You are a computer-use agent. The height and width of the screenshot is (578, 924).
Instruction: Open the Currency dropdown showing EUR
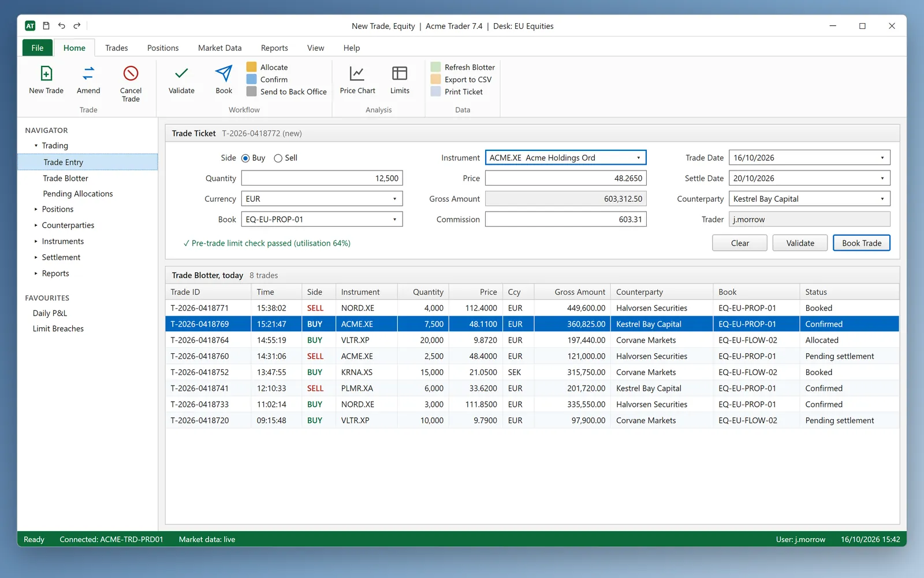point(322,199)
